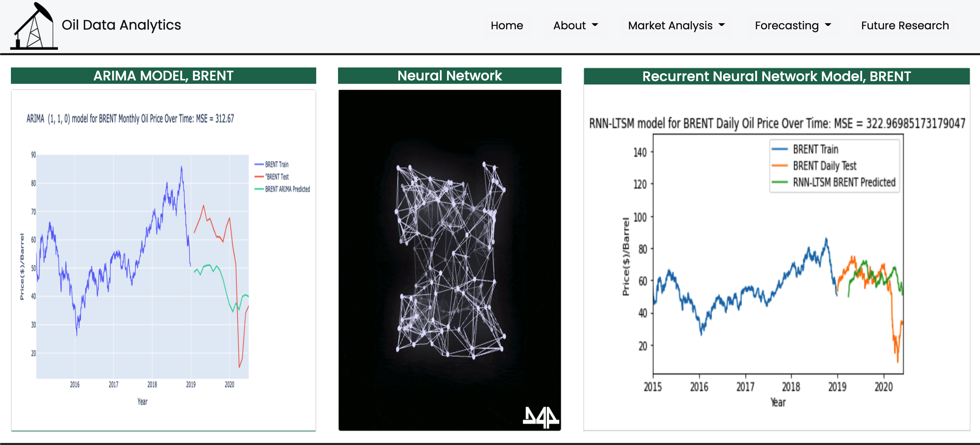The width and height of the screenshot is (980, 445).
Task: Expand the About dropdown menu
Action: click(x=575, y=26)
